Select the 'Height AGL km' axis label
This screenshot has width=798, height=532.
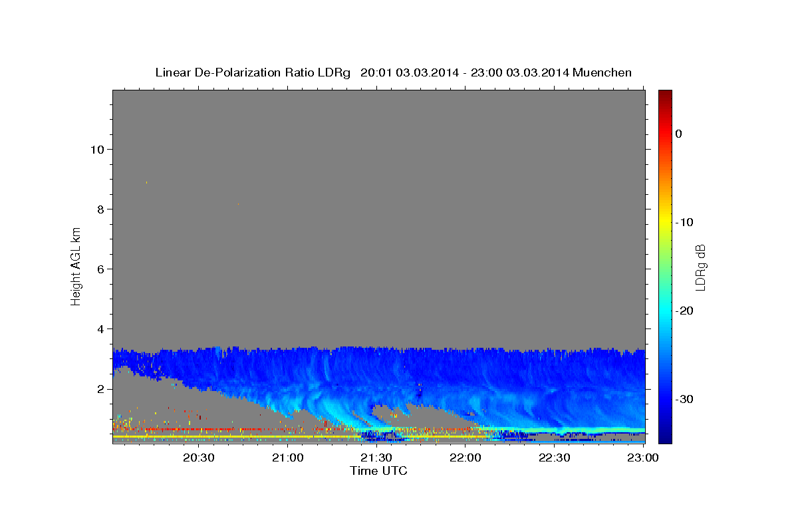click(x=76, y=265)
